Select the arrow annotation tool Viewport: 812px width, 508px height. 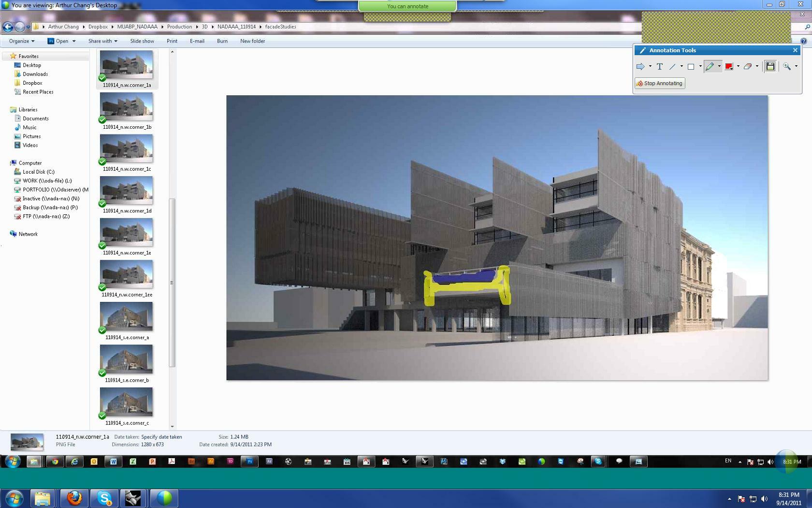(x=640, y=67)
